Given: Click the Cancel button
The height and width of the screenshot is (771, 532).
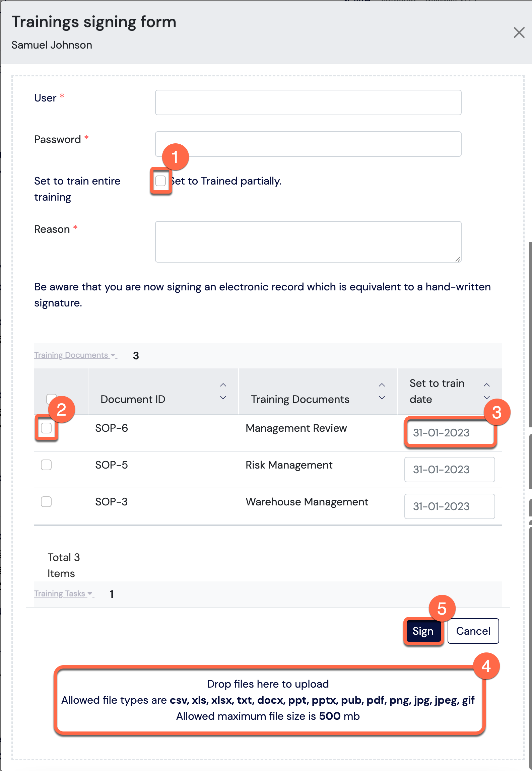Looking at the screenshot, I should 473,631.
